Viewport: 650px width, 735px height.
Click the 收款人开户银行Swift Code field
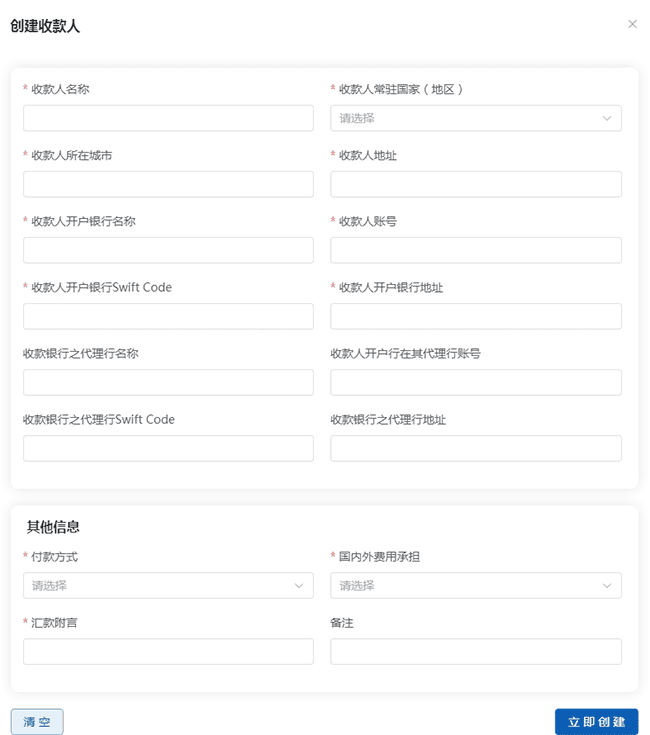click(168, 316)
